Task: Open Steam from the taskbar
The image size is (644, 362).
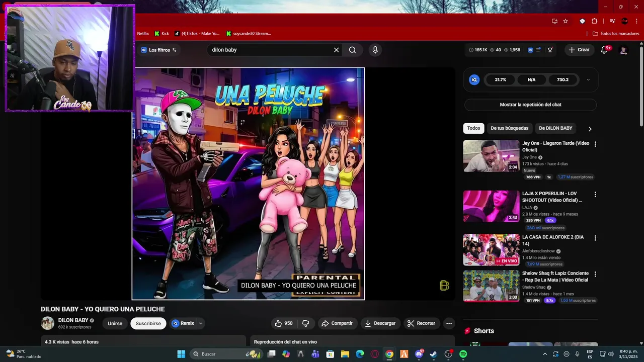Action: click(434, 354)
